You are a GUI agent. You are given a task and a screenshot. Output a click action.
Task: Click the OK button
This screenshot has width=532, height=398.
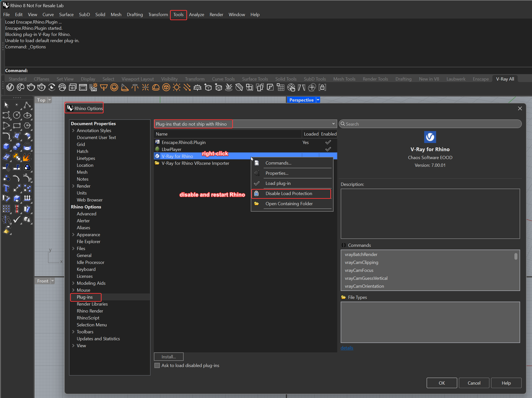coord(442,383)
